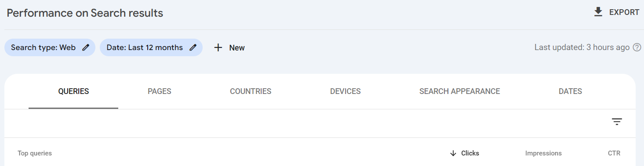Click the pencil icon on Search type chip
Viewport: 644px width, 166px height.
[86, 47]
